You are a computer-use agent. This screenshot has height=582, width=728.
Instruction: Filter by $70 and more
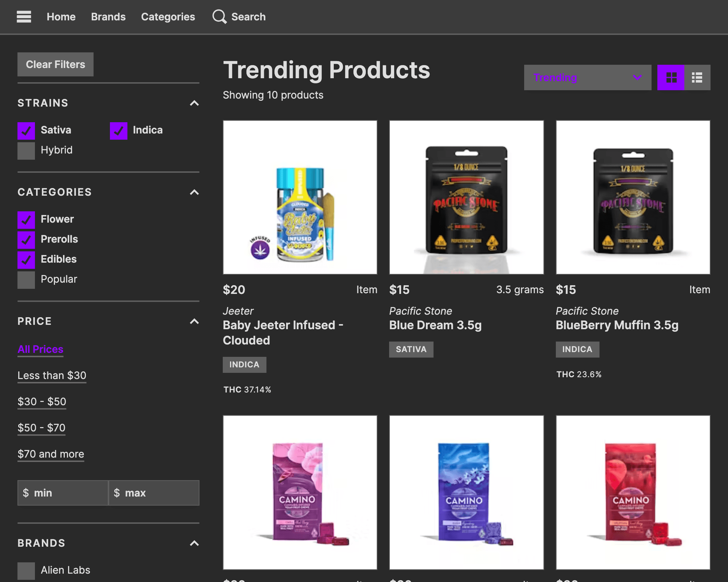(x=51, y=454)
